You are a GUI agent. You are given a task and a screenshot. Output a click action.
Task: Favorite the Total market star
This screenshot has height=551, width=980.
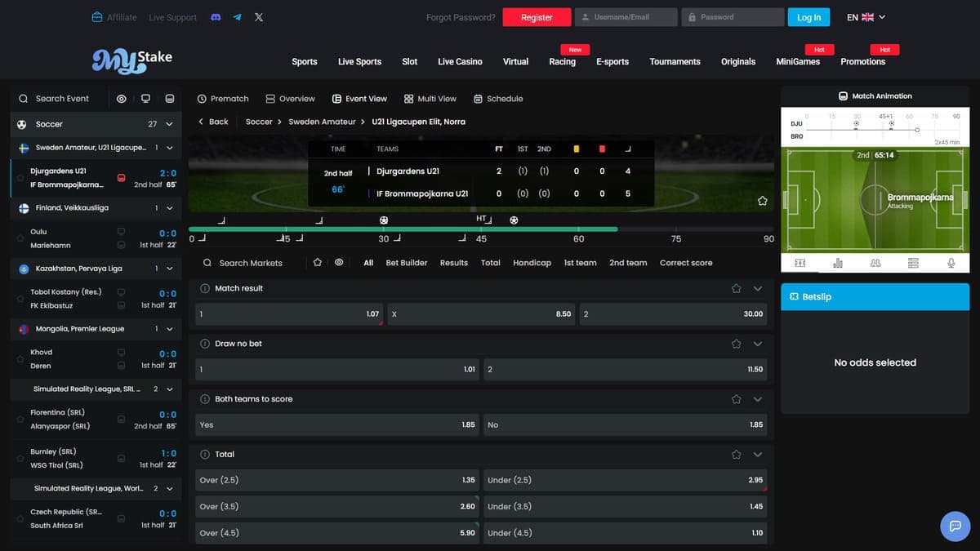coord(736,455)
